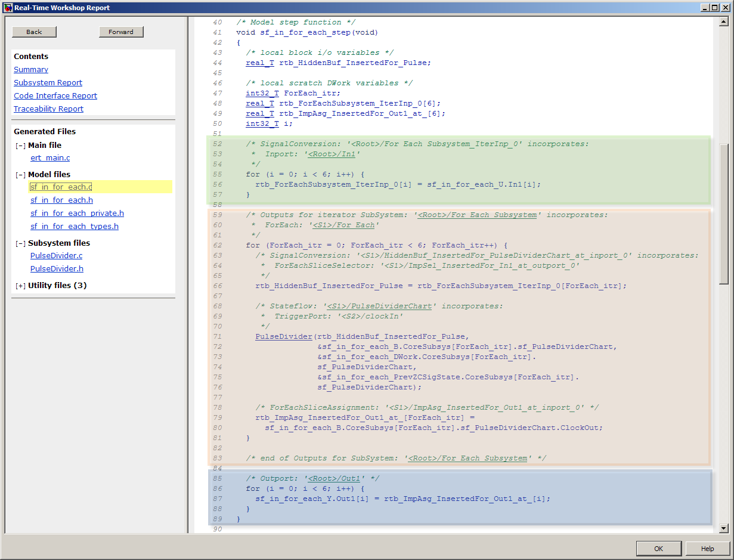Image resolution: width=734 pixels, height=560 pixels.
Task: Click the Forward navigation button
Action: pyautogui.click(x=121, y=32)
